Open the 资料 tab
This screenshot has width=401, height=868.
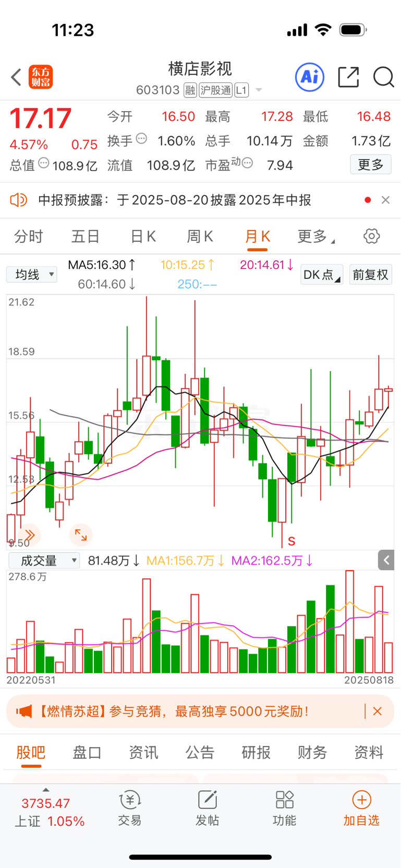pos(369,752)
